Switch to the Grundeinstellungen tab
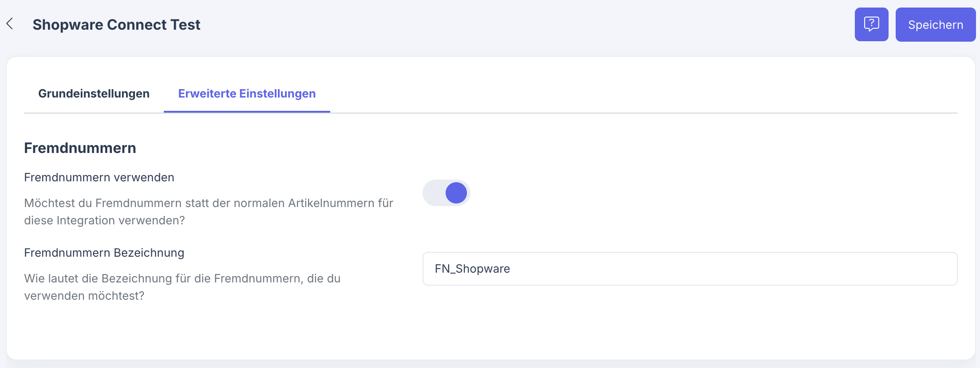Screen dimensions: 980x368 point(94,94)
